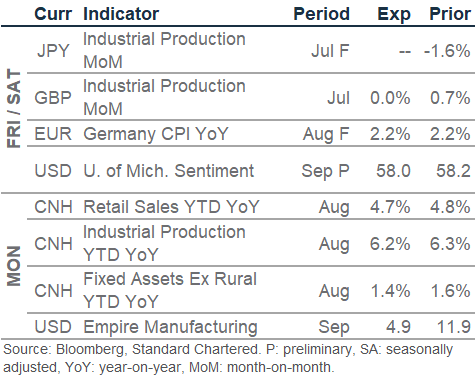Click the 6.2% expected CNH value
Screen dimensions: 475x377
pos(390,244)
